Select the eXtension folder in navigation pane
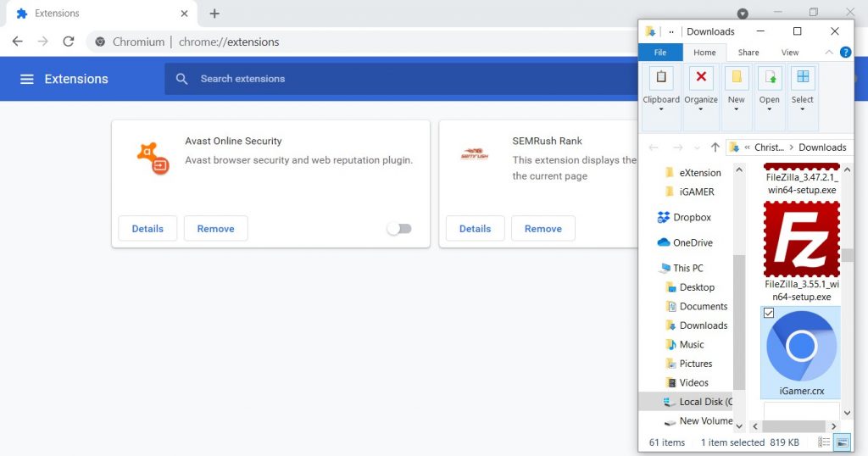The height and width of the screenshot is (456, 868). tap(693, 173)
